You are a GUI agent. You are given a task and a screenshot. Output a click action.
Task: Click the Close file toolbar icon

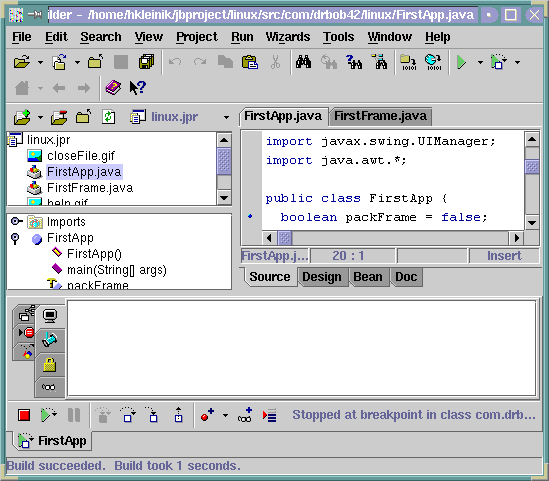(95, 62)
